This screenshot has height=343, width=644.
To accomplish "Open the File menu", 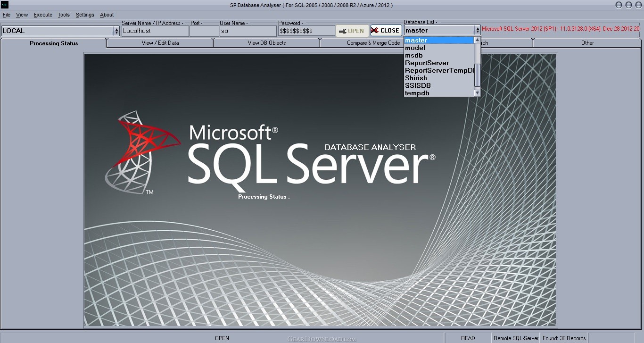I will click(x=7, y=15).
